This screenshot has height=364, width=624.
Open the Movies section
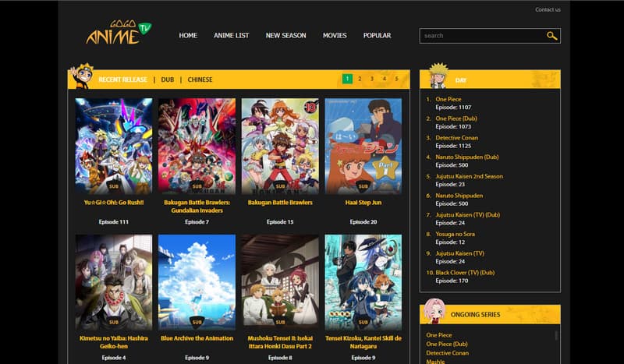[x=335, y=35]
